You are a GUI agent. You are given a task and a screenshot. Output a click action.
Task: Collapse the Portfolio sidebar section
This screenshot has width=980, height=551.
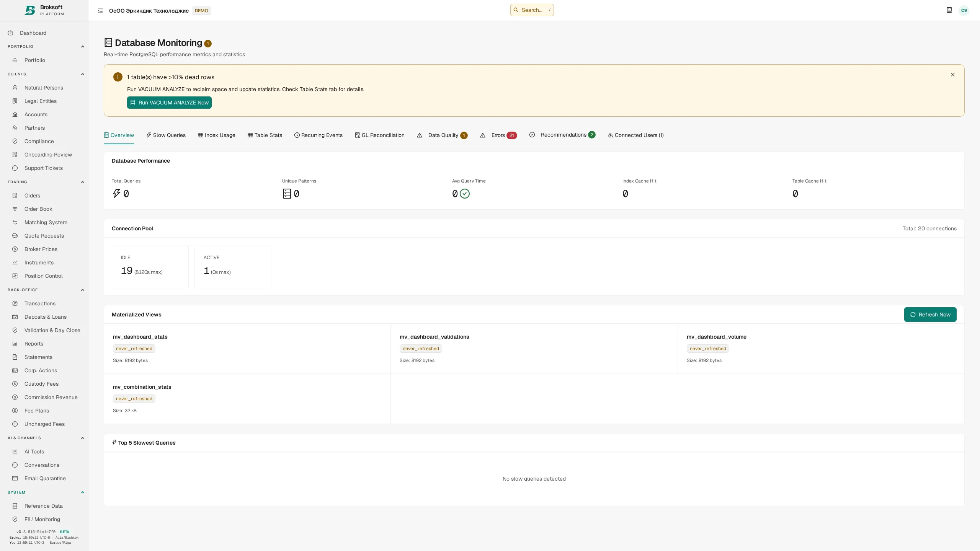(82, 47)
